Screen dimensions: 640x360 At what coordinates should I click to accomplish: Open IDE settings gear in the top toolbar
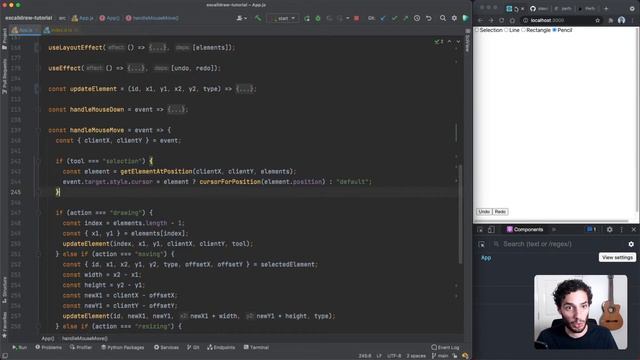tap(454, 18)
